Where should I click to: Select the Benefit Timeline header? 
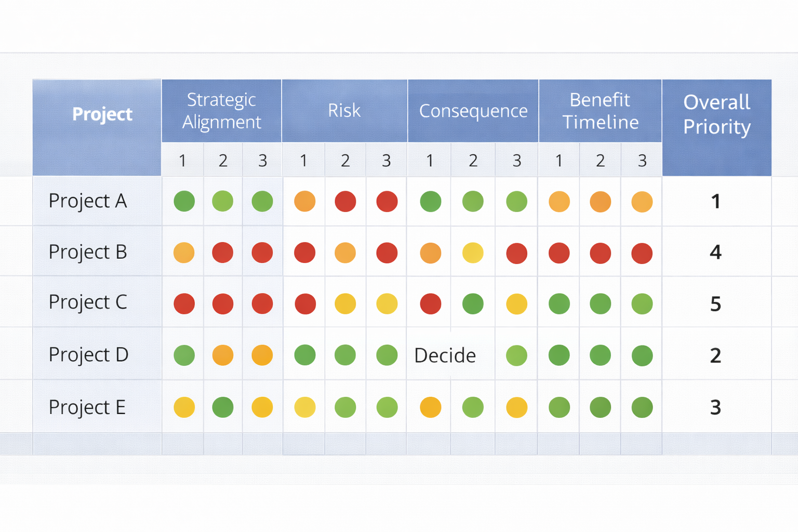[x=600, y=111]
